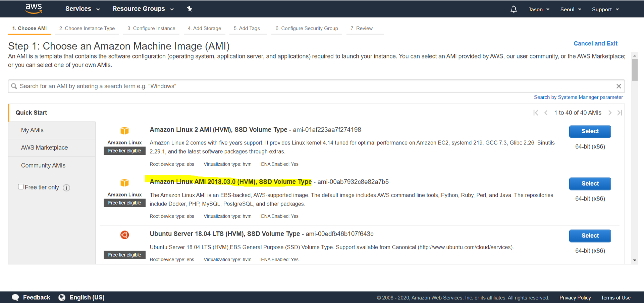Open the pin shortcuts icon
This screenshot has width=644, height=303.
click(190, 9)
